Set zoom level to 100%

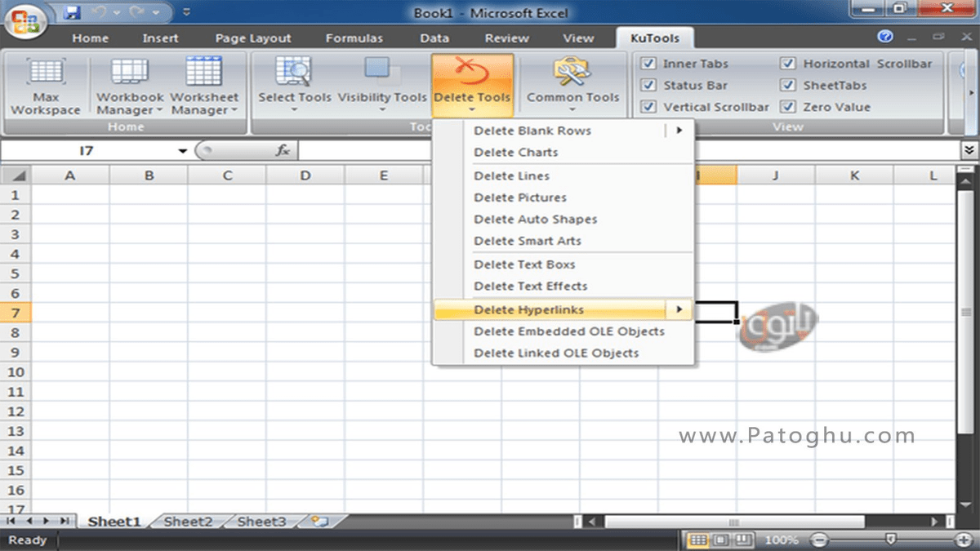coord(781,540)
